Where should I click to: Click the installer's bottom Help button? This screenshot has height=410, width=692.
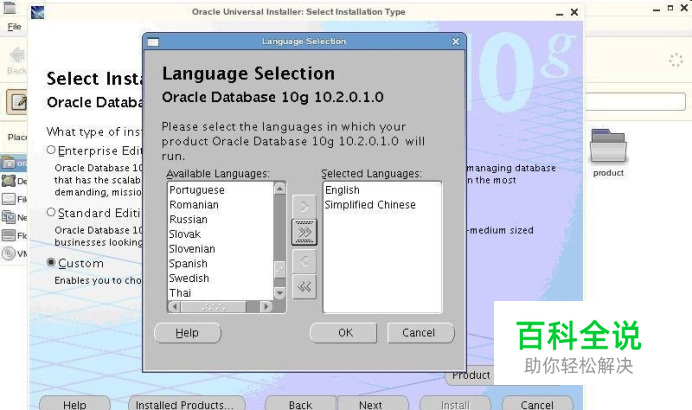(x=75, y=403)
